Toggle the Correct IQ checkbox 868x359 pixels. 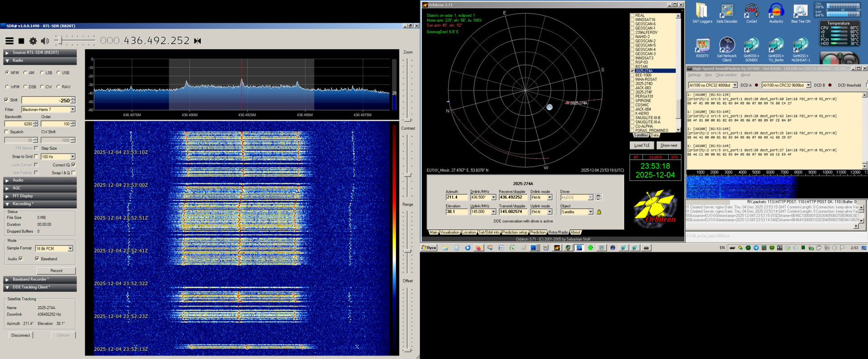[x=73, y=165]
